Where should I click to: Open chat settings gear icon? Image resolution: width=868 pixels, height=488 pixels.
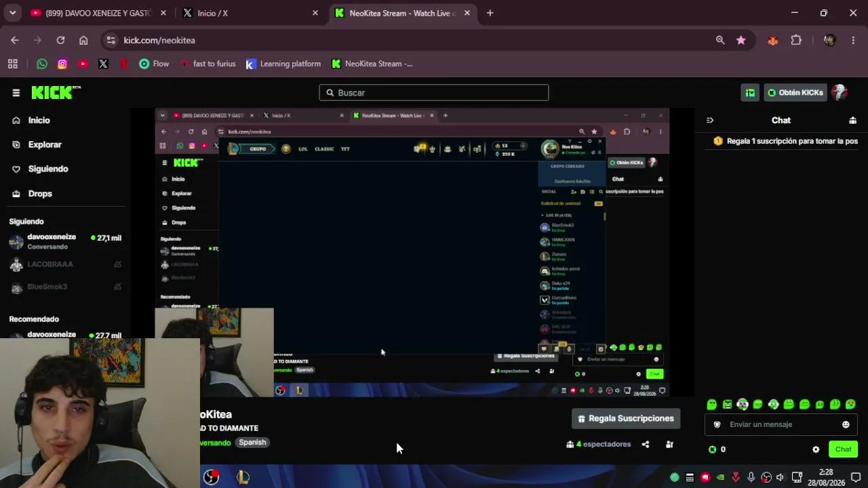pos(816,449)
